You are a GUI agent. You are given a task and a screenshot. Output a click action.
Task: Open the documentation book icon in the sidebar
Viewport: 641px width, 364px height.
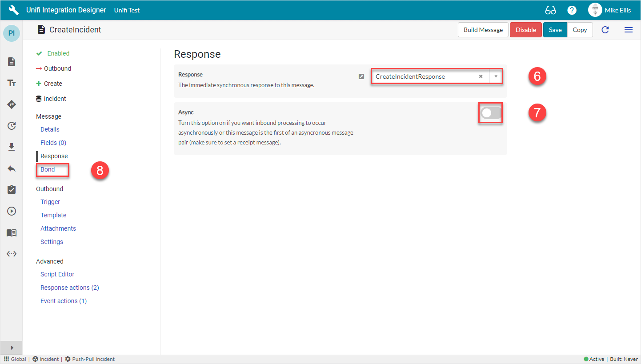pyautogui.click(x=11, y=232)
